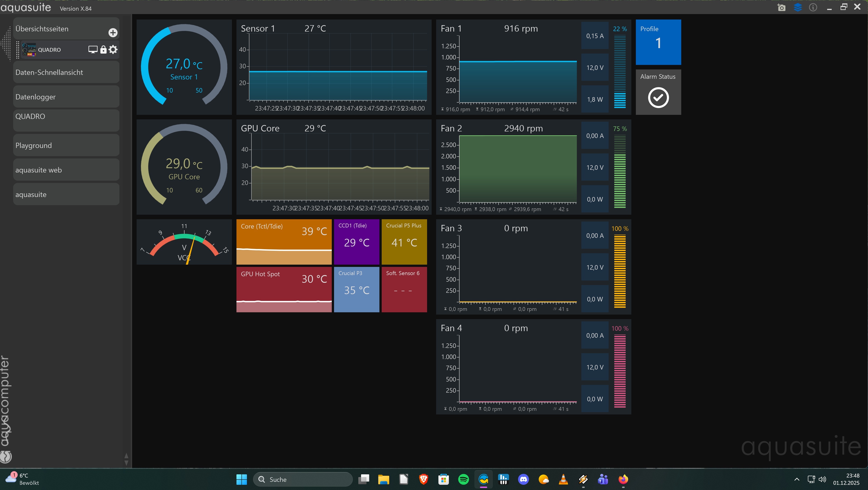Screen dimensions: 868x490
Task: Open Discord from the taskbar
Action: pos(523,479)
